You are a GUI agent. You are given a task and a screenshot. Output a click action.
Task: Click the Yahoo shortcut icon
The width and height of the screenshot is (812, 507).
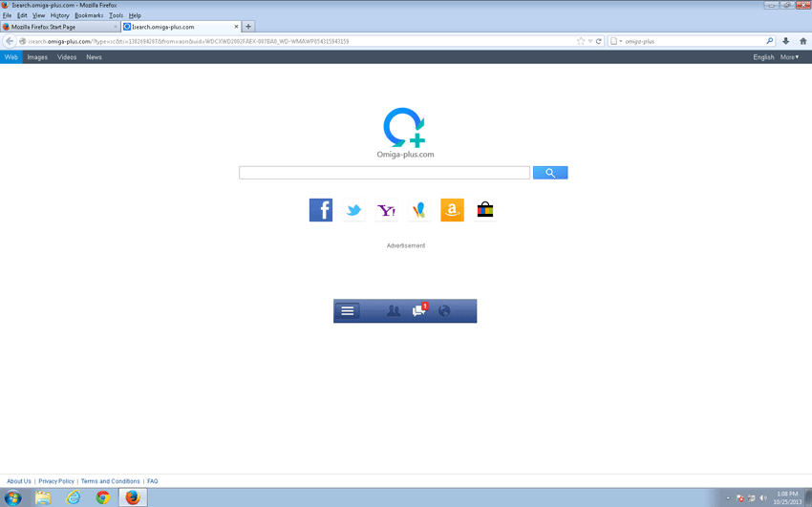tap(386, 210)
